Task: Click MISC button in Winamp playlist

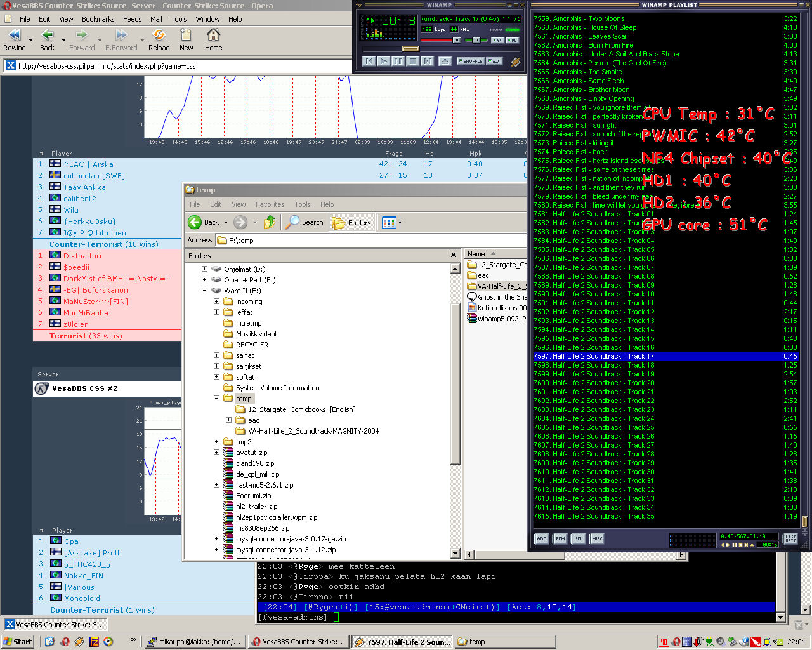Action: point(597,538)
